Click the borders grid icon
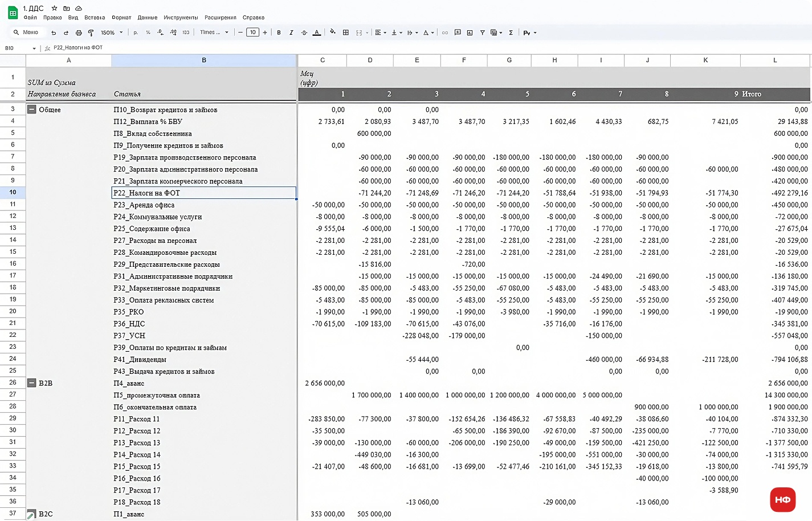Viewport: 812px width, 521px height. 345,32
